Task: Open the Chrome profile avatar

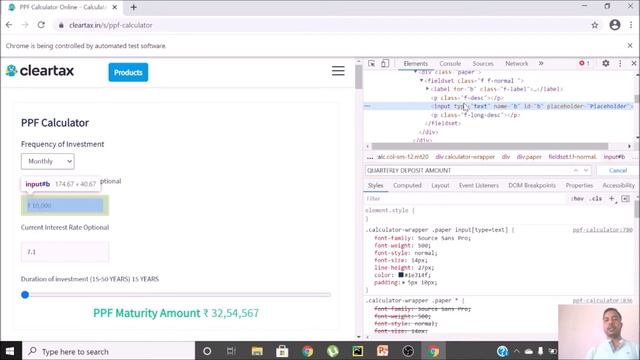Action: (615, 25)
